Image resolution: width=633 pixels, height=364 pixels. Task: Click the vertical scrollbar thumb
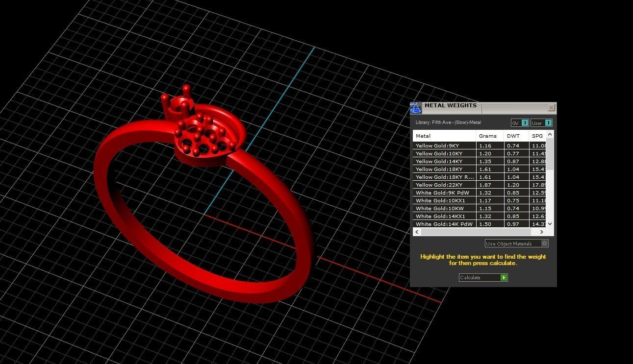550,154
